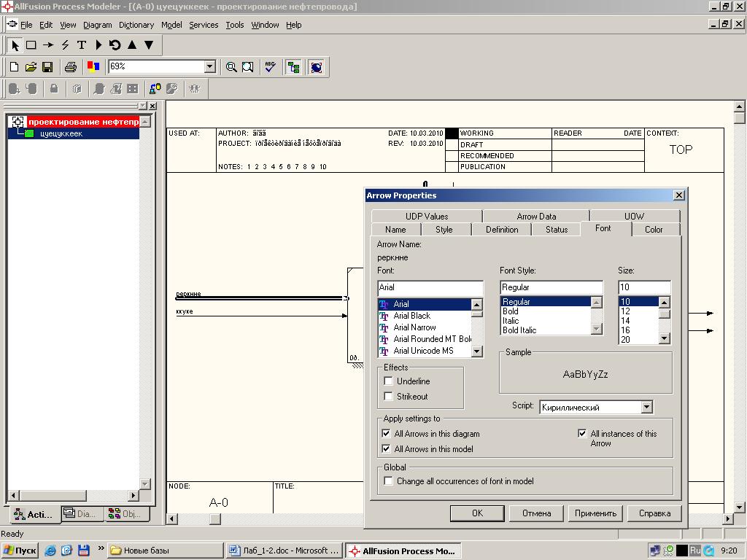The height and width of the screenshot is (560, 747).
Task: Click OK in Arrow Properties
Action: tap(477, 513)
